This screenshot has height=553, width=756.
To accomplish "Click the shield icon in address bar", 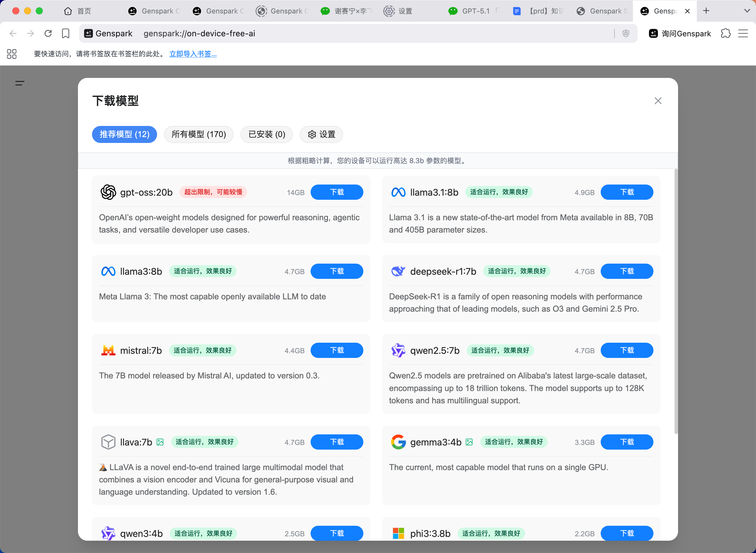I will (626, 33).
